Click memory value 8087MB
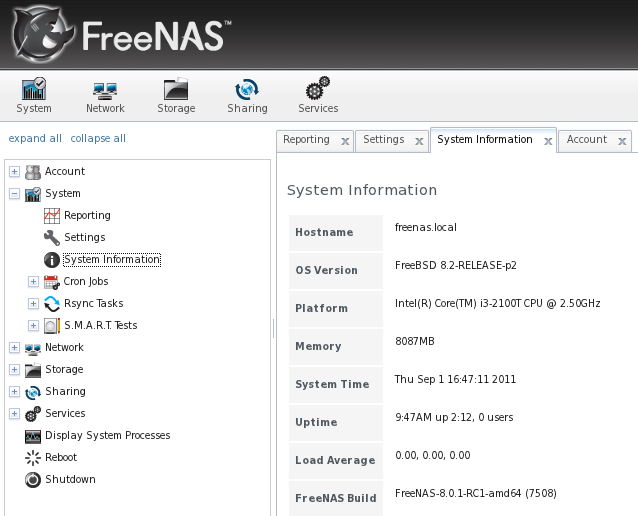Image resolution: width=638 pixels, height=516 pixels. point(415,341)
